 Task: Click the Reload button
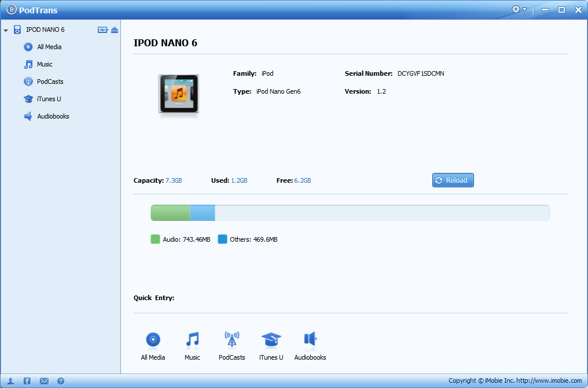tap(453, 180)
